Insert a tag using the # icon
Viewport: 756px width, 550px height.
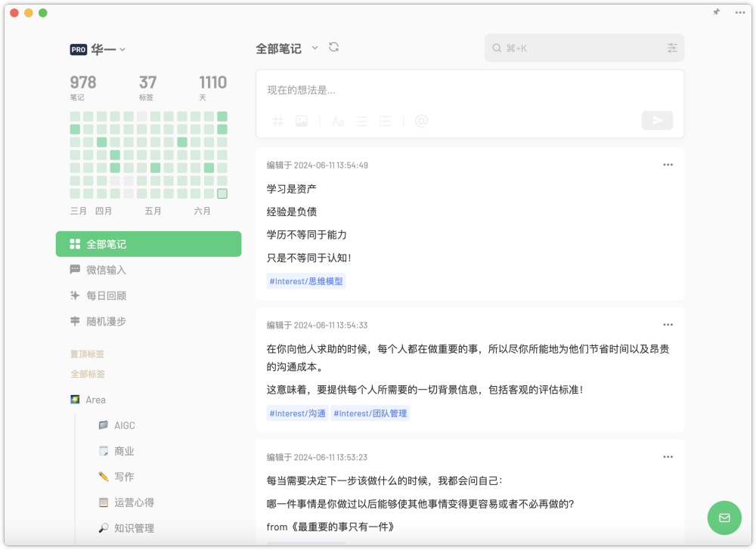point(277,121)
